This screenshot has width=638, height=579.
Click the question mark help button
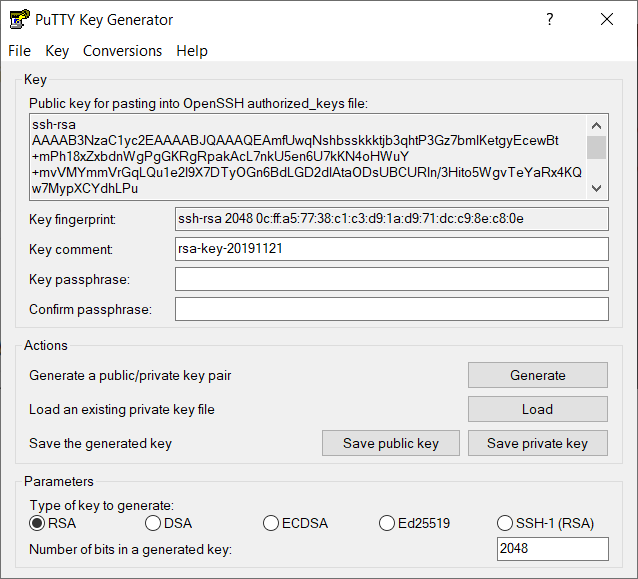pos(550,19)
